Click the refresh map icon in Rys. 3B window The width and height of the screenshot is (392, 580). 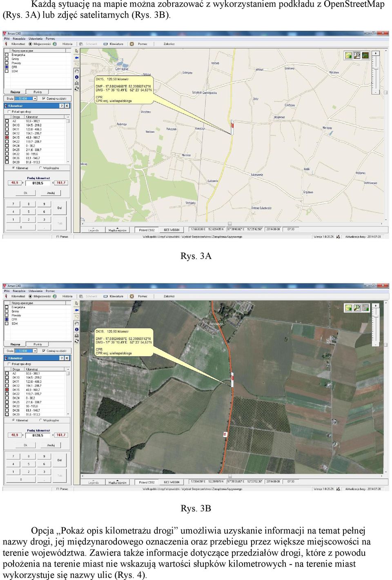click(76, 341)
